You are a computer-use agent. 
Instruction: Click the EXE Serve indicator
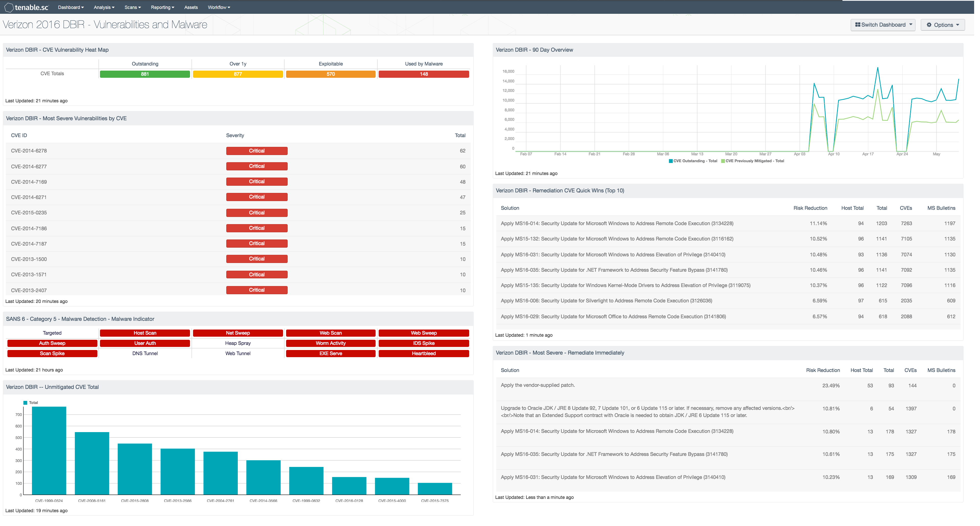(x=331, y=354)
